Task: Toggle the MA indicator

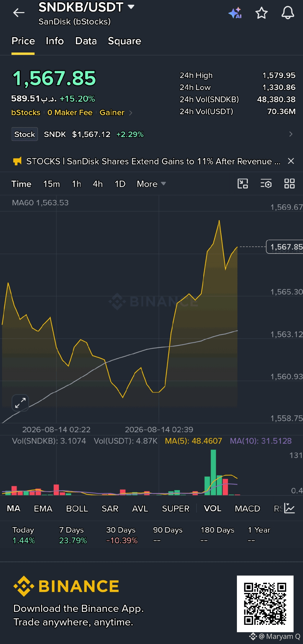Action: [x=14, y=508]
